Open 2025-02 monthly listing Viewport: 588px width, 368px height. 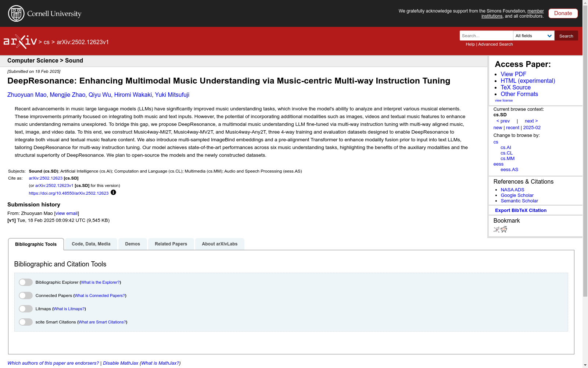(x=532, y=128)
